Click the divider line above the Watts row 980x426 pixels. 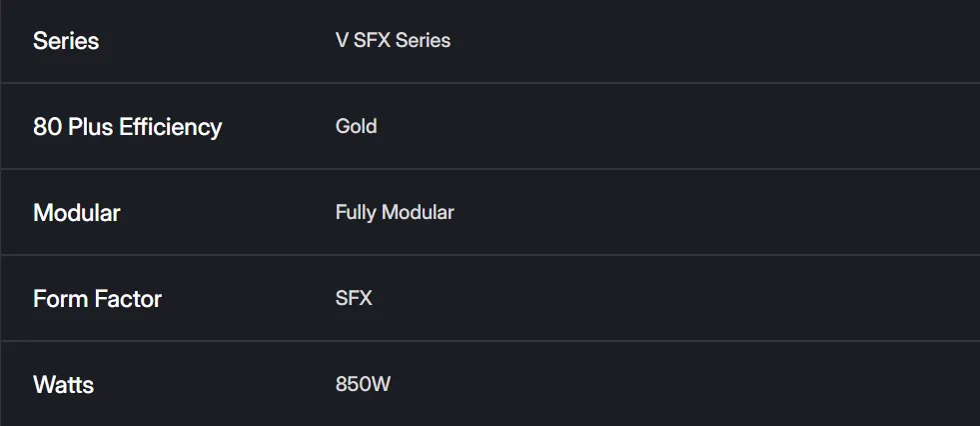[x=490, y=341]
